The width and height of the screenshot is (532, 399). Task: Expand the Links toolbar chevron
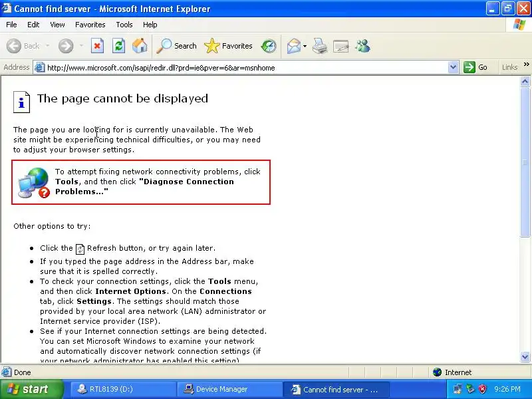526,64
